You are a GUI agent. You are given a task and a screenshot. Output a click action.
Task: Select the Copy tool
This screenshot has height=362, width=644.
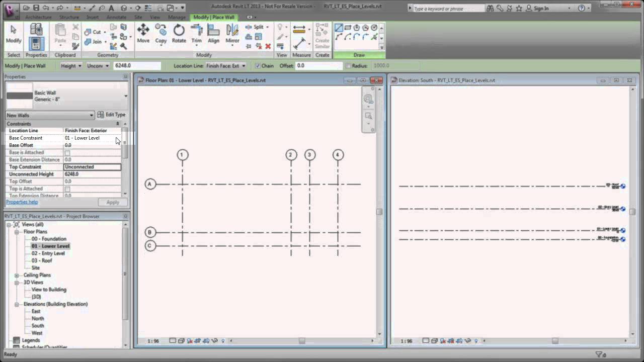coord(161,34)
